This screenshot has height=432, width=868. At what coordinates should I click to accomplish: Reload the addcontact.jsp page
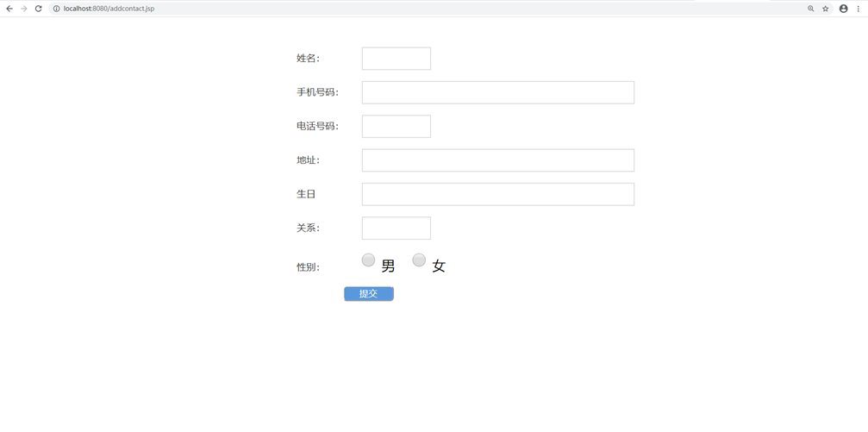[x=38, y=9]
